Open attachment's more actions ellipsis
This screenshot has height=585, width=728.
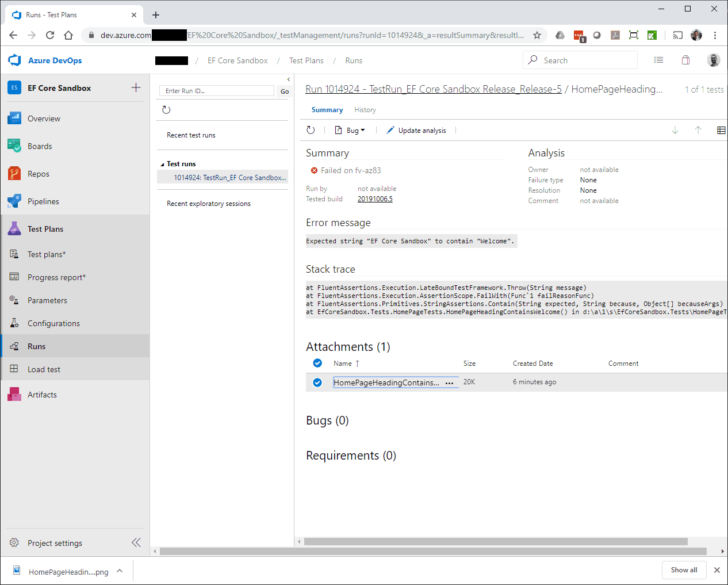449,383
